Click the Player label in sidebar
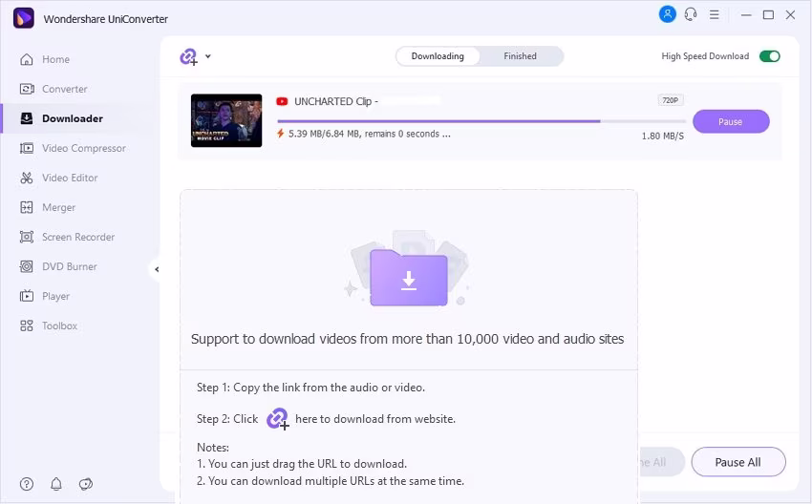This screenshot has height=504, width=812. click(55, 297)
